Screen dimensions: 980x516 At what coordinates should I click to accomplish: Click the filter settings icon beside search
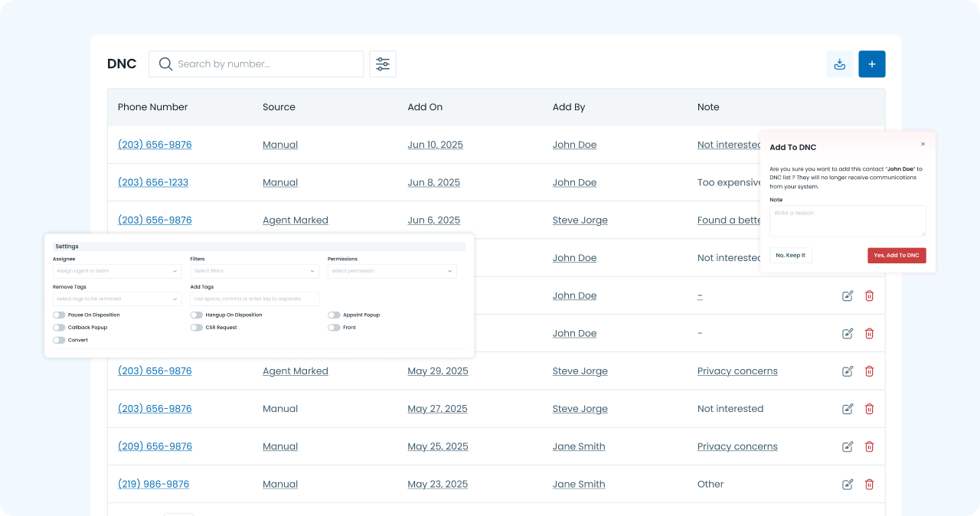pyautogui.click(x=383, y=64)
